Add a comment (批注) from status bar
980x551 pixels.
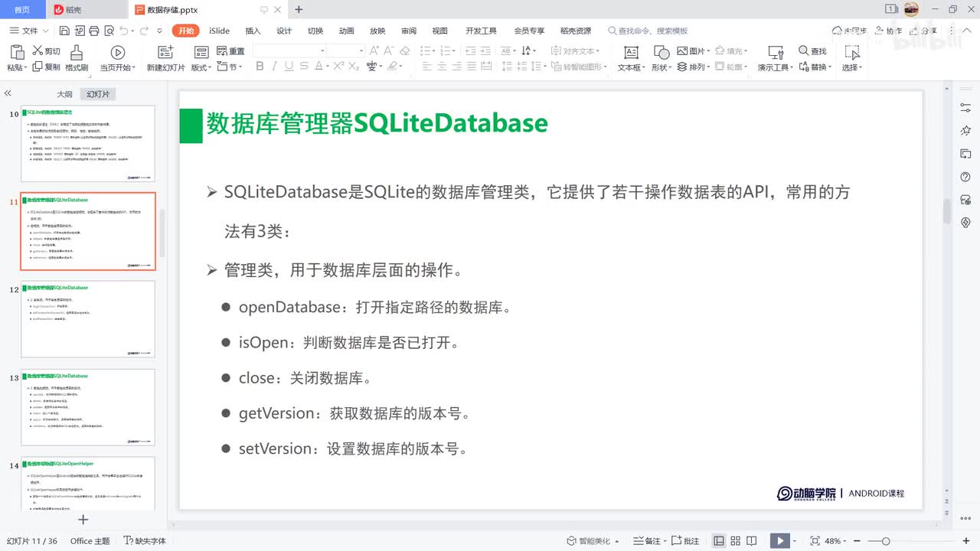click(x=686, y=541)
